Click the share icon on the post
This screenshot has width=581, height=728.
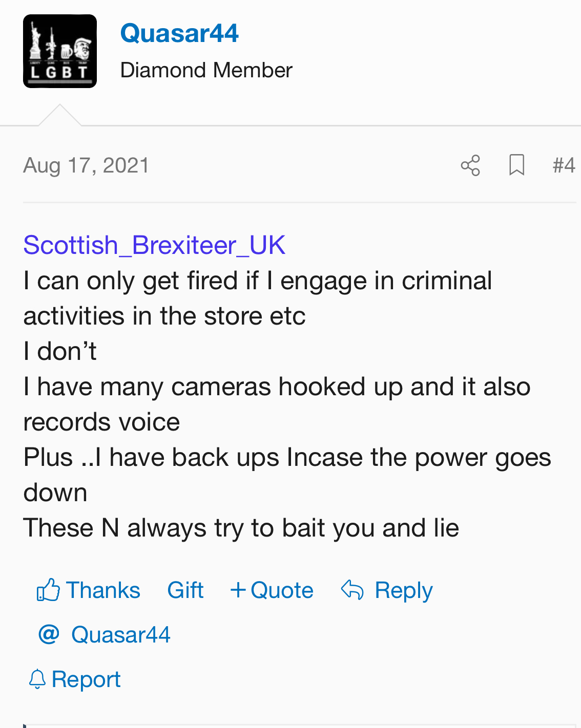(470, 165)
